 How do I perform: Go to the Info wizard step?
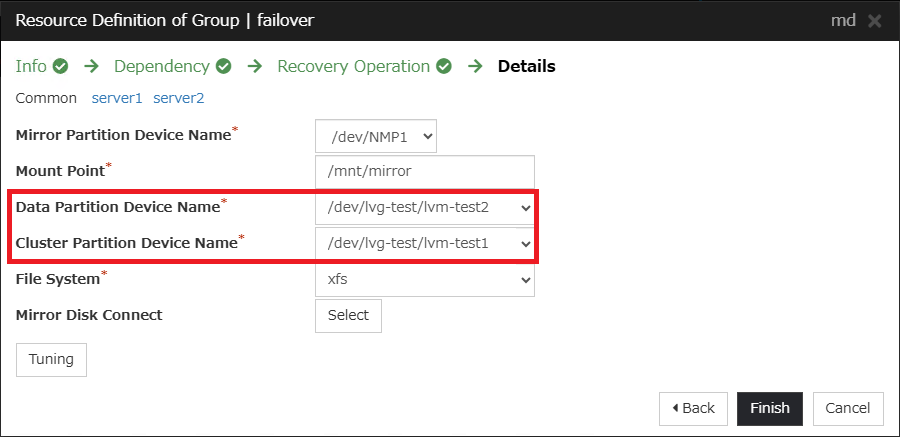click(x=31, y=67)
